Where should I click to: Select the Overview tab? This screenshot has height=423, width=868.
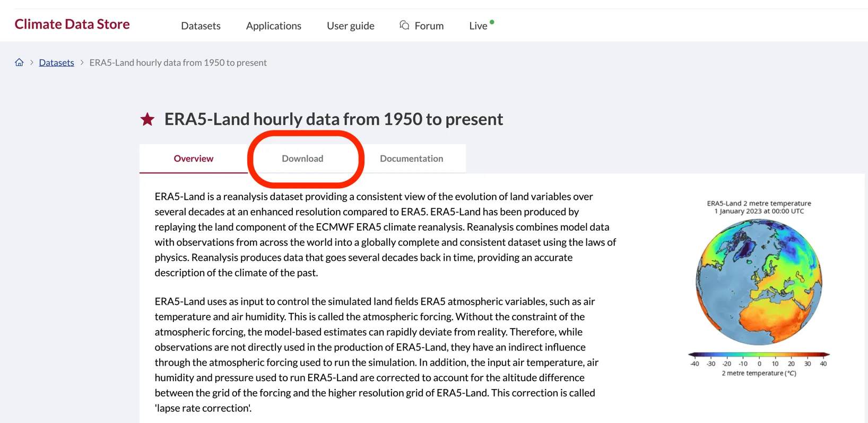[x=194, y=158]
